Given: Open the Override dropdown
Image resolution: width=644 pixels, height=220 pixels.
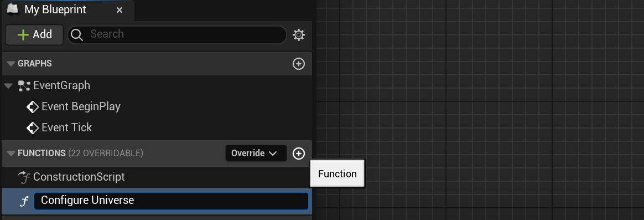Looking at the screenshot, I should click(256, 154).
